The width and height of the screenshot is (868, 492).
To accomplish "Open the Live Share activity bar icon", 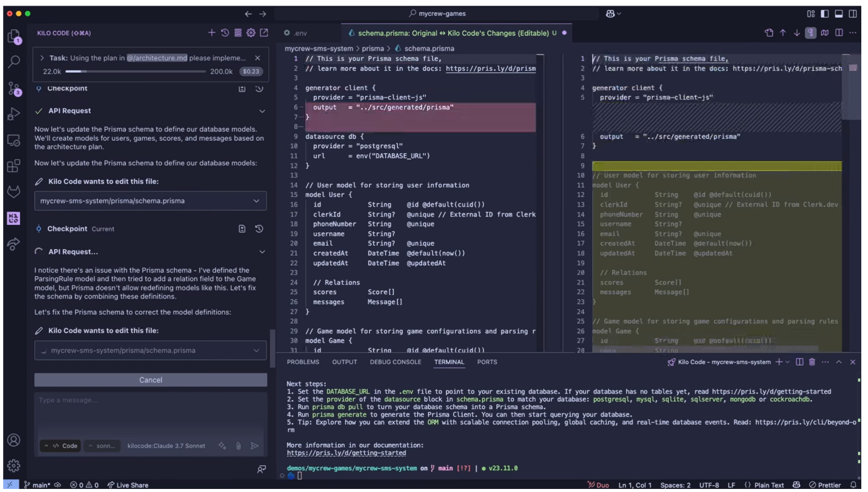I will tap(13, 244).
